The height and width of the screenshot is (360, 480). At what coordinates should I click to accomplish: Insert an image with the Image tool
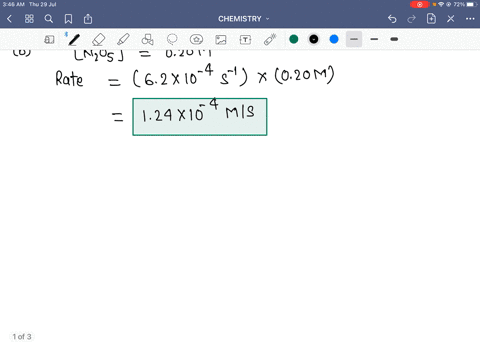click(221, 40)
